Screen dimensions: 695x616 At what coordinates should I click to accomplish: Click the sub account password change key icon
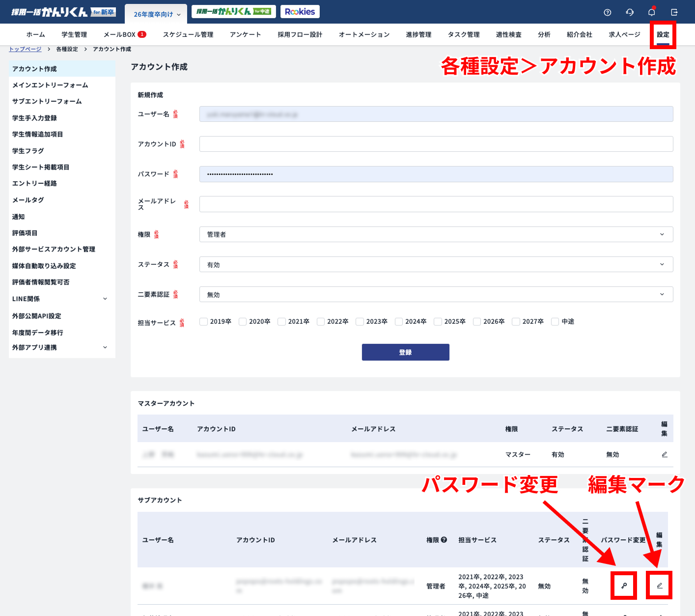click(x=624, y=586)
